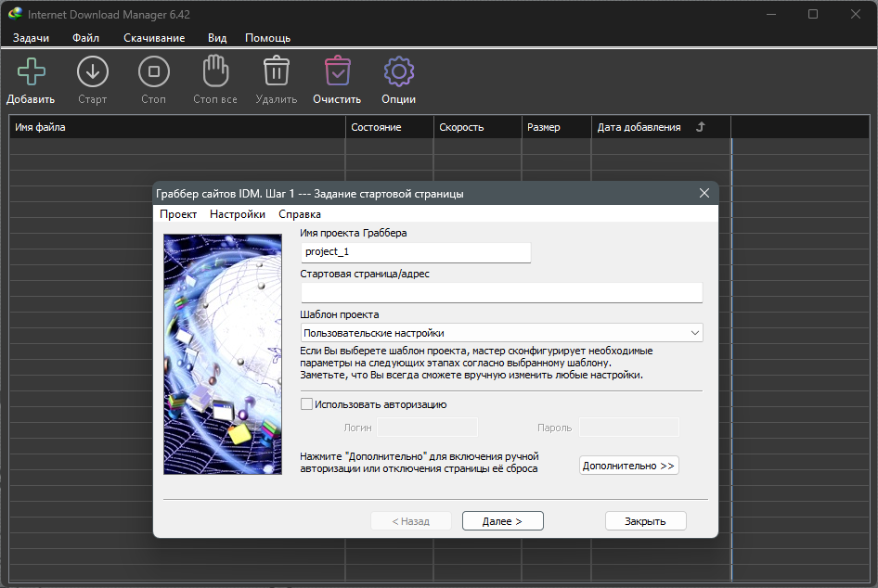Click the Очистить toolbar icon
This screenshot has height=588, width=878.
pyautogui.click(x=337, y=72)
